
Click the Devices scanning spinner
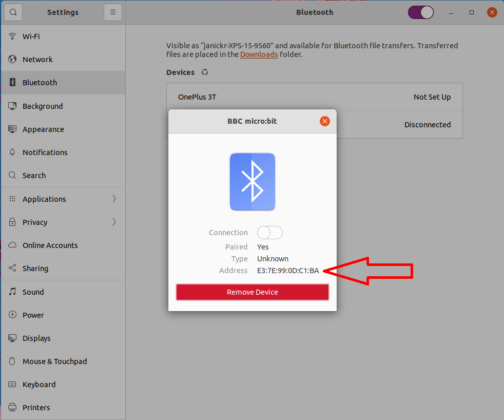click(x=205, y=72)
